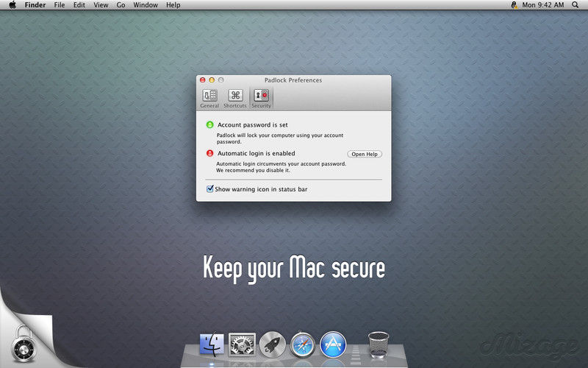The width and height of the screenshot is (588, 368).
Task: Close the Padlock Preferences window
Action: (203, 80)
